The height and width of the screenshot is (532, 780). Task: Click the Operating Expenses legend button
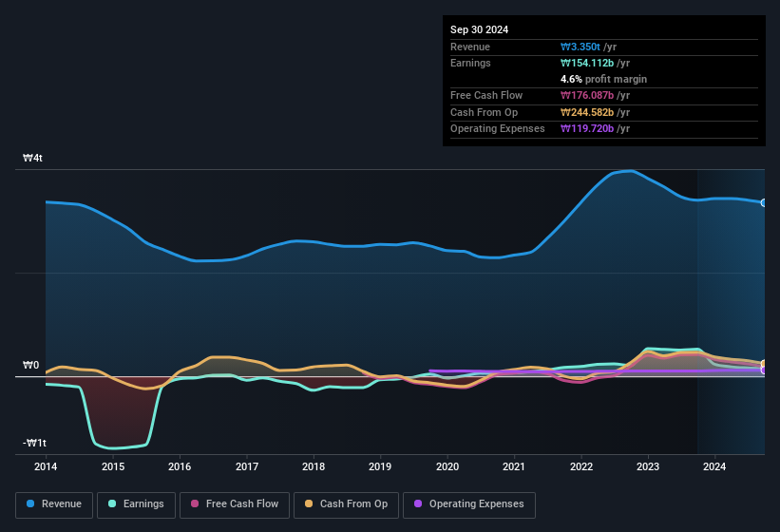click(x=469, y=504)
